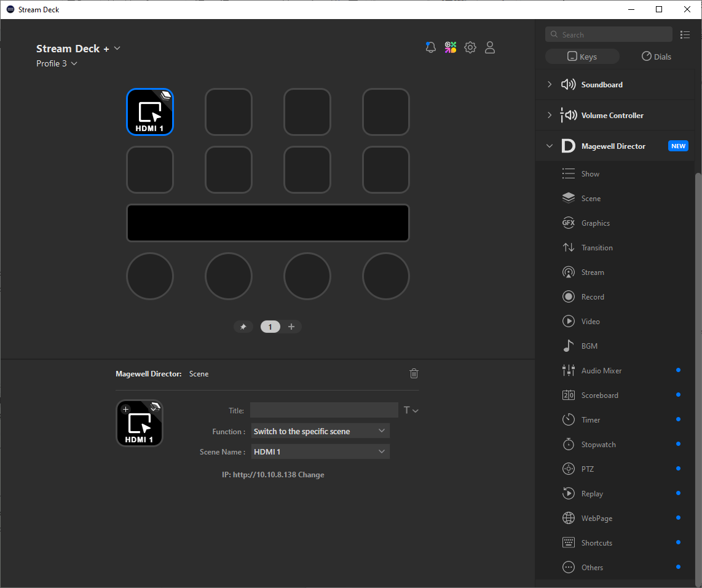Add a new page with plus button
The height and width of the screenshot is (588, 702).
pyautogui.click(x=291, y=327)
